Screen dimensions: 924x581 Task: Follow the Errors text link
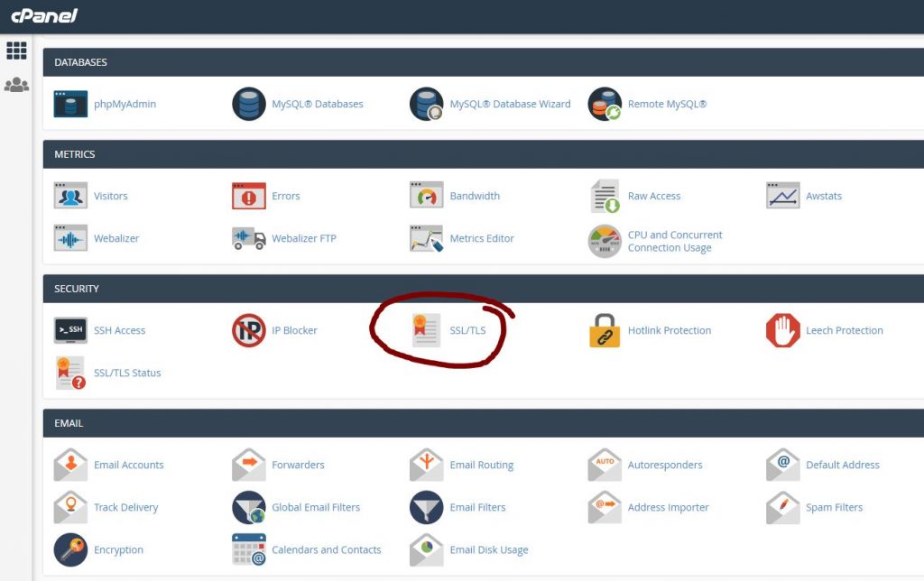click(286, 196)
